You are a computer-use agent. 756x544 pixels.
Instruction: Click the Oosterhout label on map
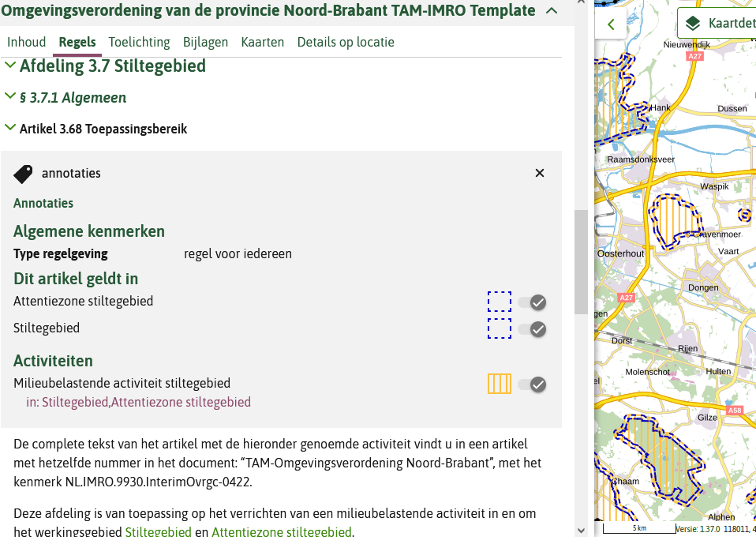click(x=620, y=253)
